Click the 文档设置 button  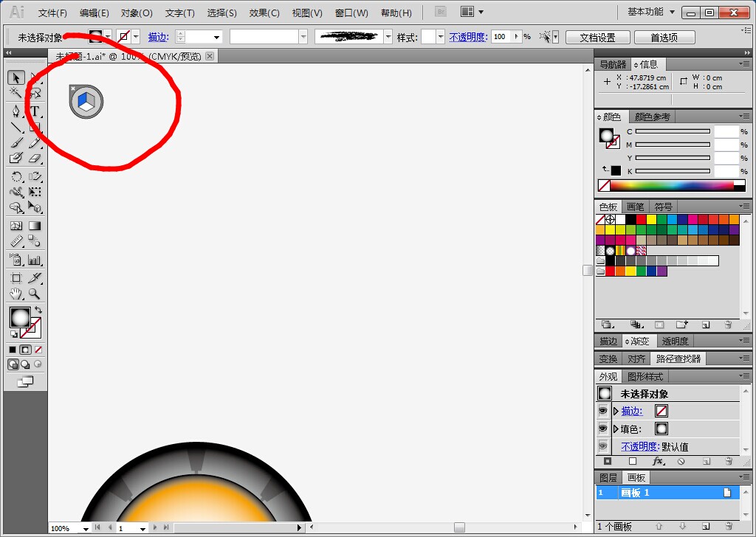597,37
